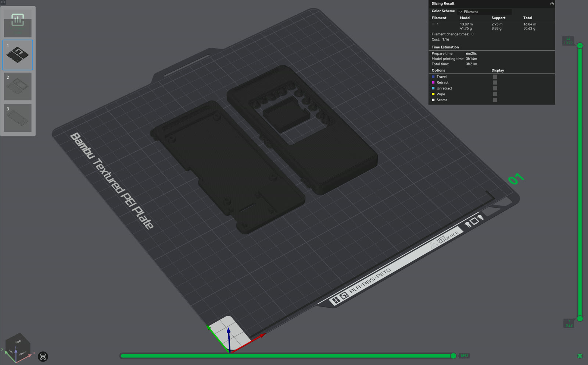Viewport: 588px width, 365px height.
Task: Select plate 3 thumbnail
Action: pos(18,118)
